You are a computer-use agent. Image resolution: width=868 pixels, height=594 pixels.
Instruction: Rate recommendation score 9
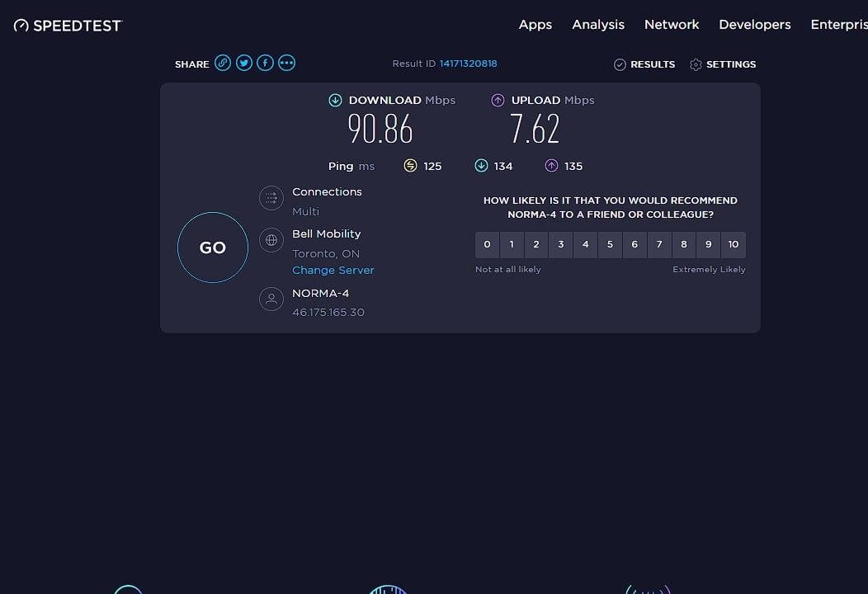[708, 245]
